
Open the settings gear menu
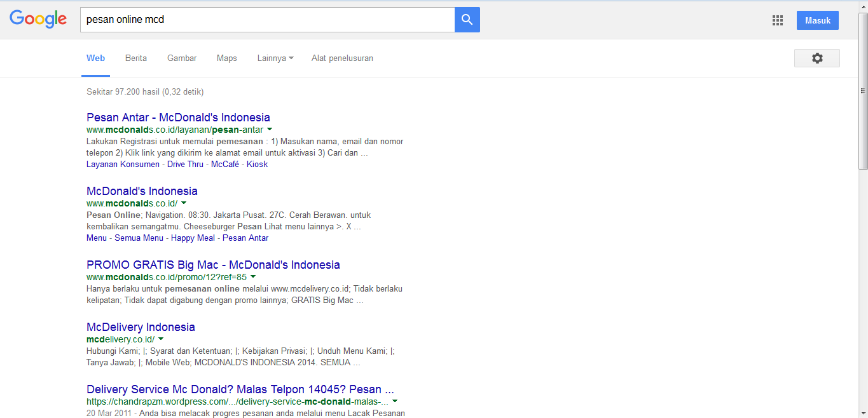817,58
